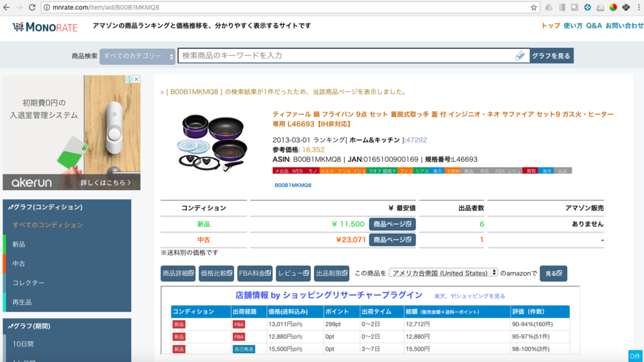Click the green Yオク tag
The height and width of the screenshot is (362, 644).
374,171
